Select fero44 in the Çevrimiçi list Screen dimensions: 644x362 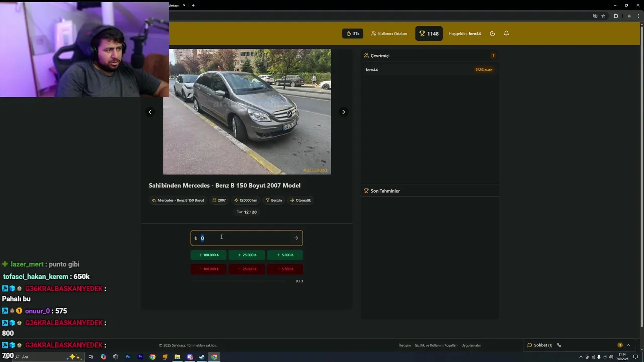coord(372,70)
